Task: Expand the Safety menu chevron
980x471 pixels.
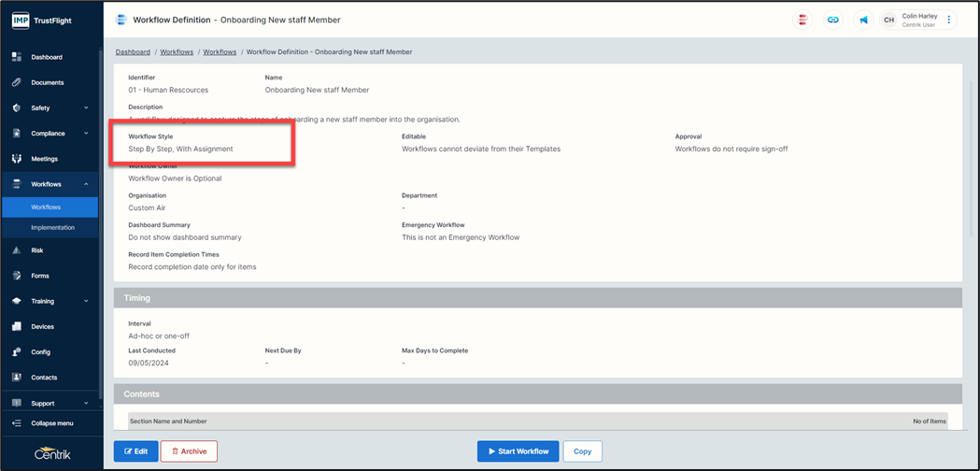Action: pos(86,108)
